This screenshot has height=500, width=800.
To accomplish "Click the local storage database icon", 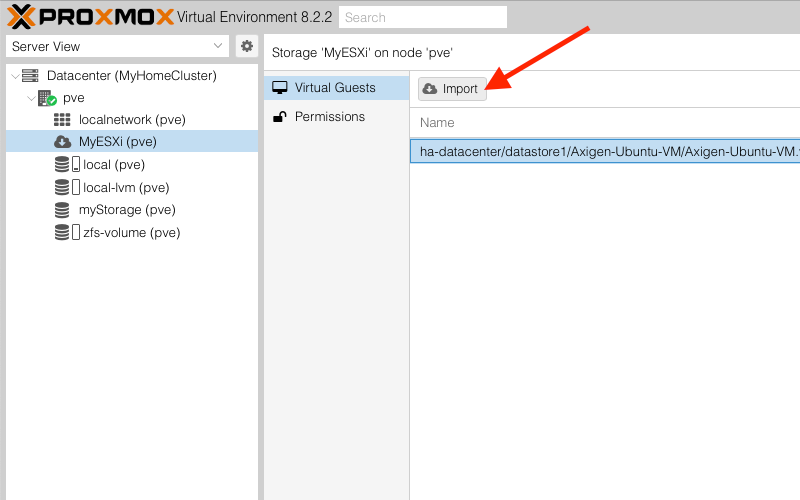I will point(62,164).
